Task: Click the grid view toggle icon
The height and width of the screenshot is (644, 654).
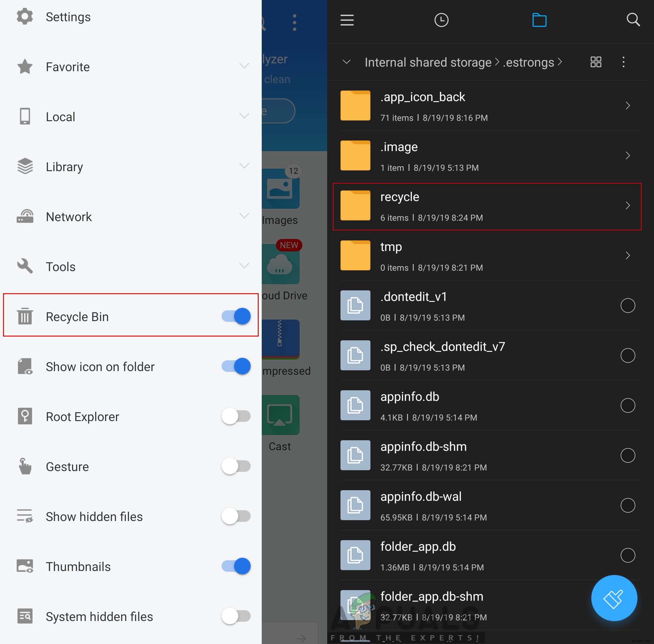Action: point(596,62)
